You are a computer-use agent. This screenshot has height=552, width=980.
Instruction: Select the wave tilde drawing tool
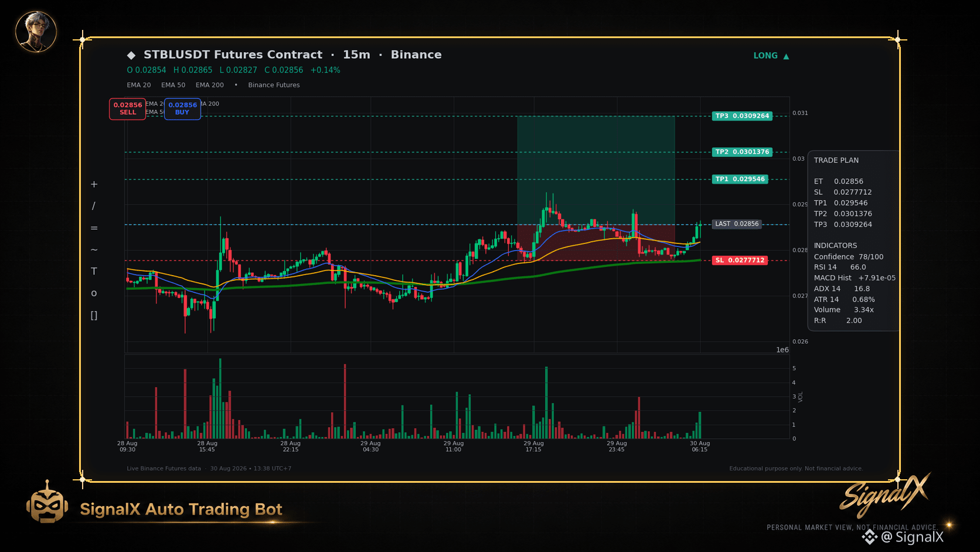coord(94,249)
